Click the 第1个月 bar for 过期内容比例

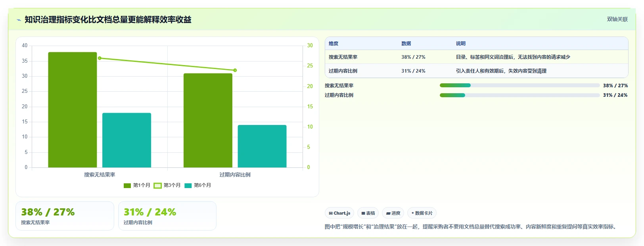point(208,120)
